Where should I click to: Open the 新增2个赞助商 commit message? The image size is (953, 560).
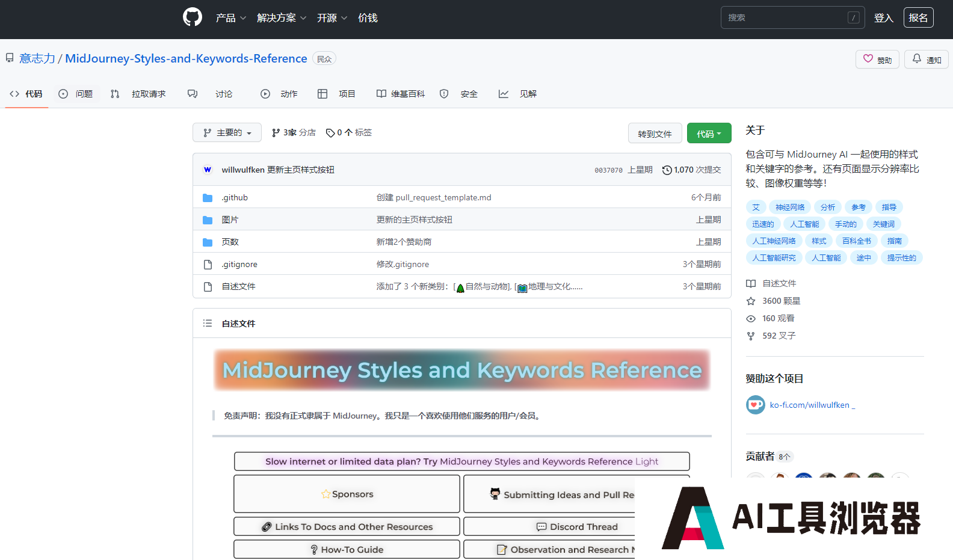pyautogui.click(x=404, y=242)
